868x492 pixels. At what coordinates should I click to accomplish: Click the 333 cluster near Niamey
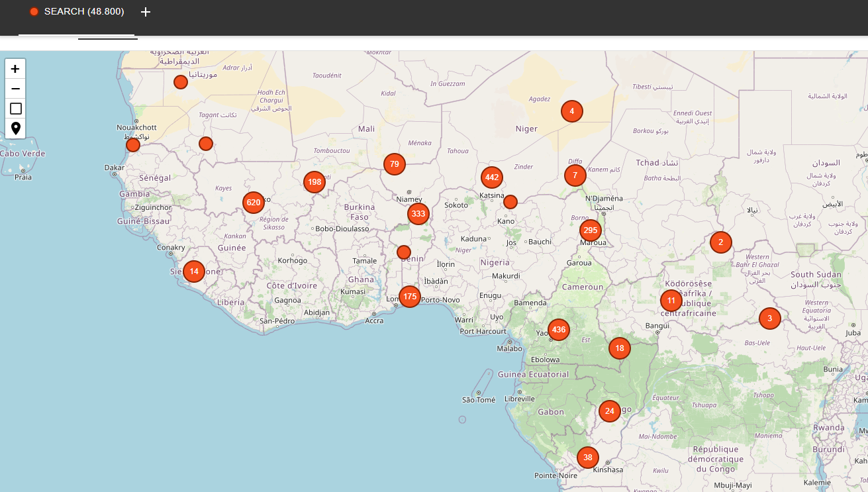click(x=418, y=214)
